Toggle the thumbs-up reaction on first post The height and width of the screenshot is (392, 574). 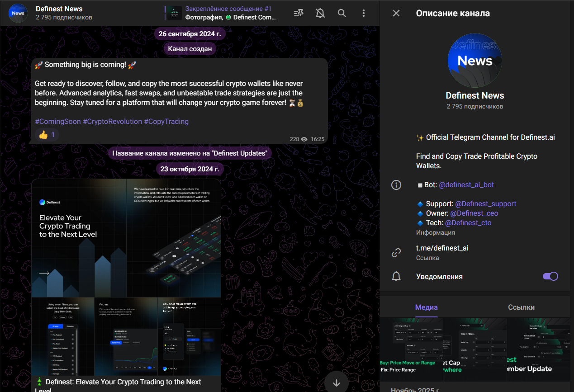coord(47,135)
